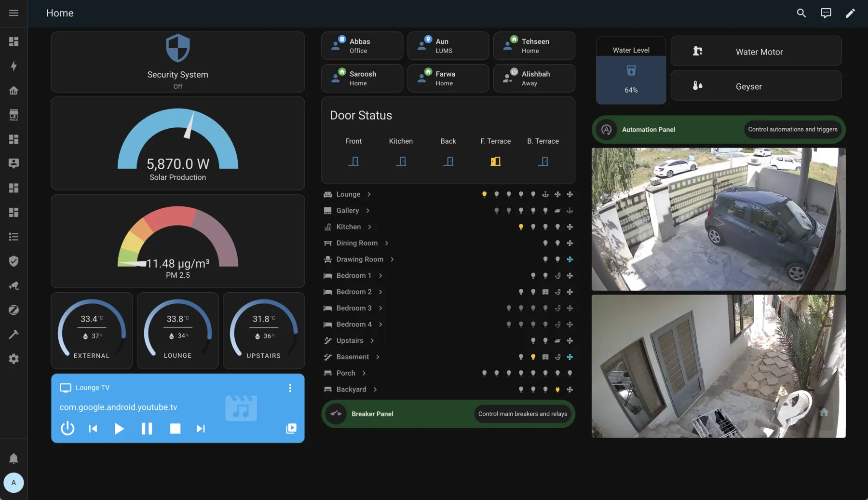This screenshot has height=500, width=868.
Task: Click the Front door status icon
Action: (x=353, y=161)
